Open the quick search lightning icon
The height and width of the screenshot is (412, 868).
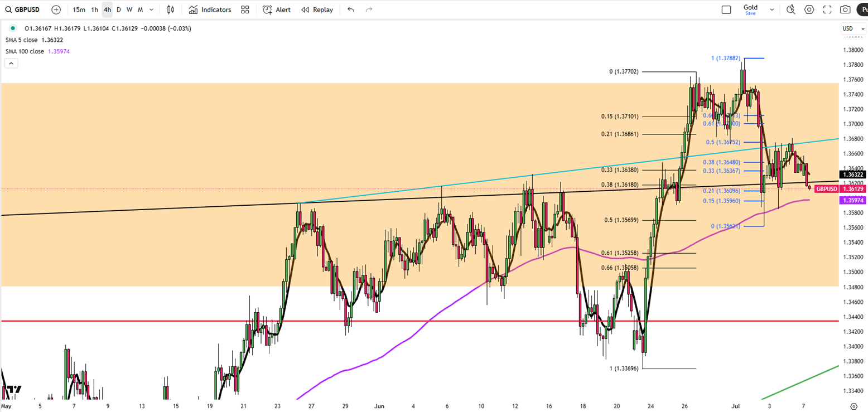coord(790,9)
